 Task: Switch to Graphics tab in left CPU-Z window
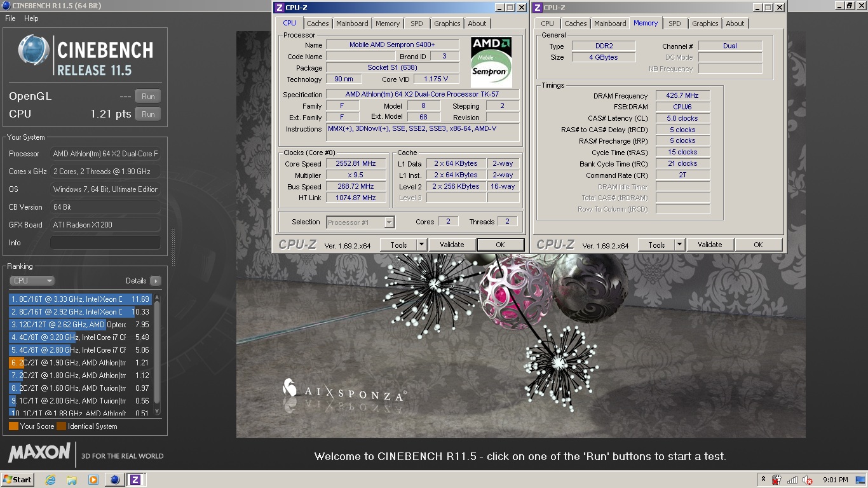coord(447,24)
